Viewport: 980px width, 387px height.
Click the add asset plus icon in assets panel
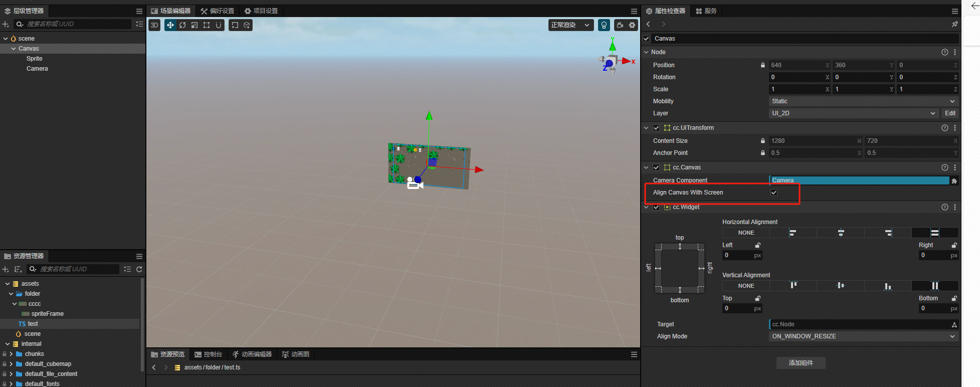(x=6, y=269)
